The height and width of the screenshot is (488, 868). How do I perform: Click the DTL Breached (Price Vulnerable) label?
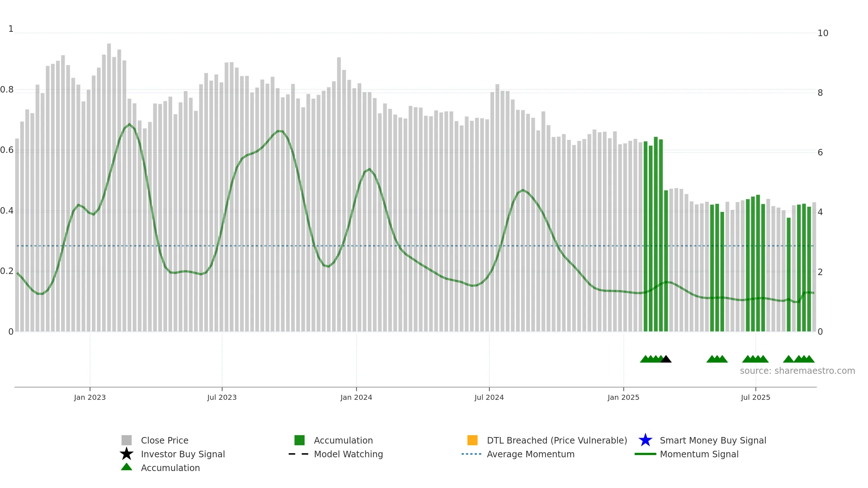point(557,440)
